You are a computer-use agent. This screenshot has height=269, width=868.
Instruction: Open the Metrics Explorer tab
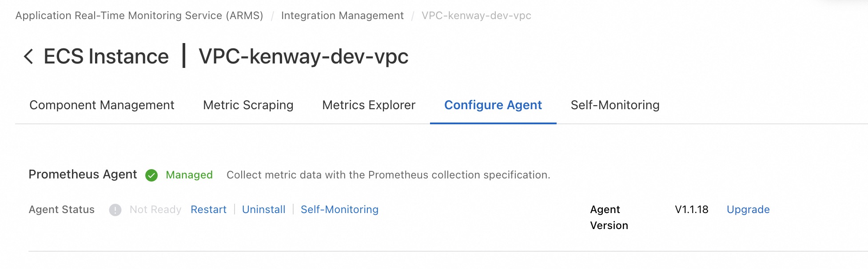click(369, 105)
